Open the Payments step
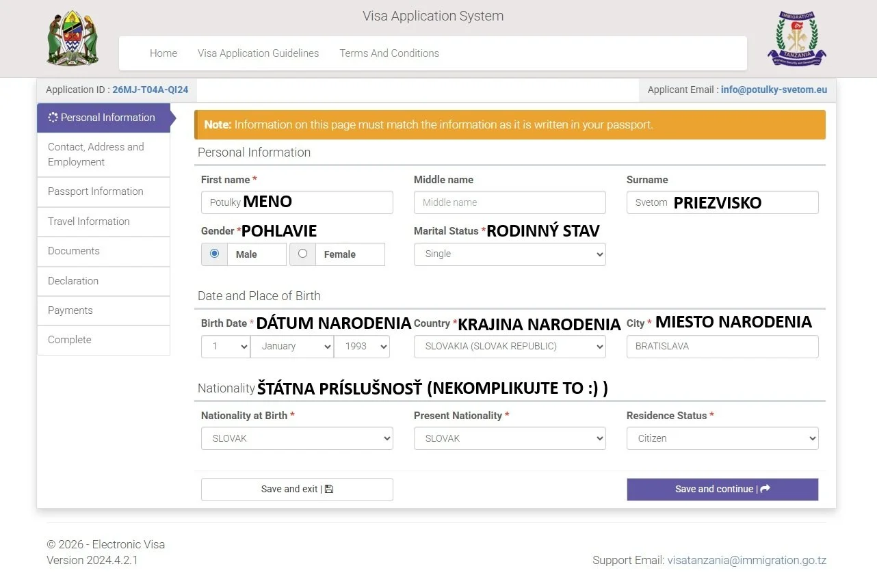Screen dimensions: 877x588 103,310
